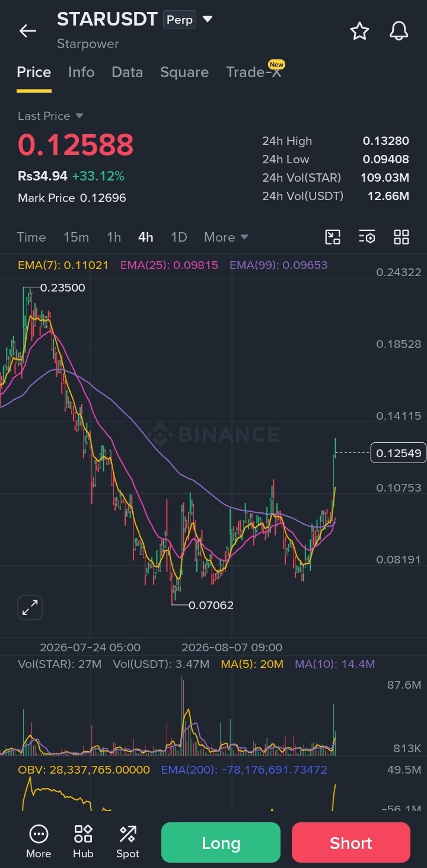Open the Trade-X tab

tap(253, 72)
